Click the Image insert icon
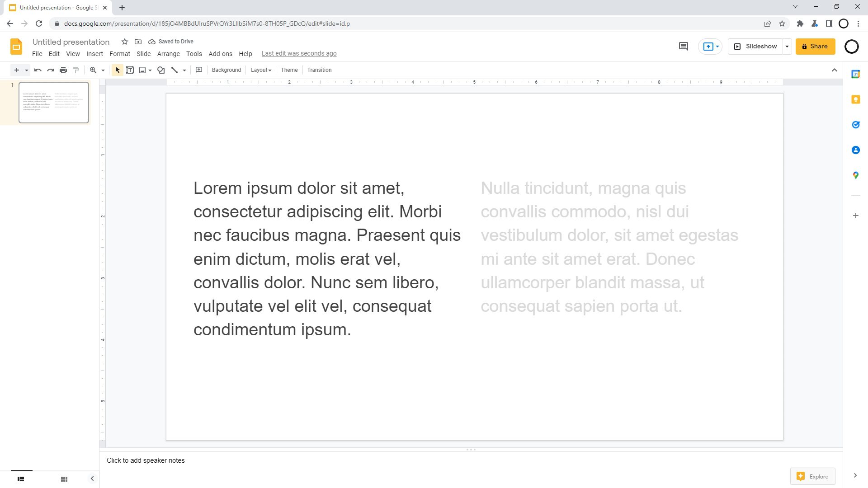 144,70
